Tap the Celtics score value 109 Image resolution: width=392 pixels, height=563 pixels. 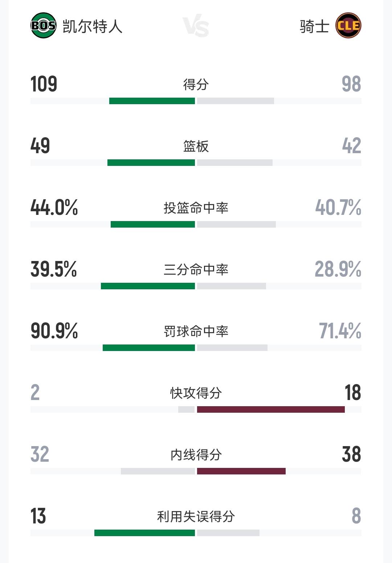44,84
